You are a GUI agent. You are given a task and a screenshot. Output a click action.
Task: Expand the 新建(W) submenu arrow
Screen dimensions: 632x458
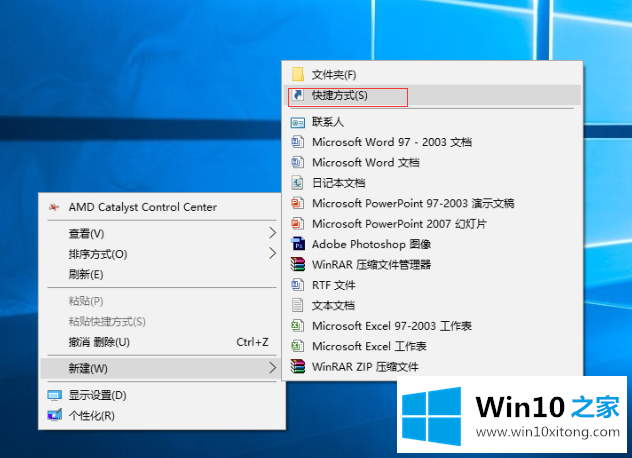coord(272,368)
